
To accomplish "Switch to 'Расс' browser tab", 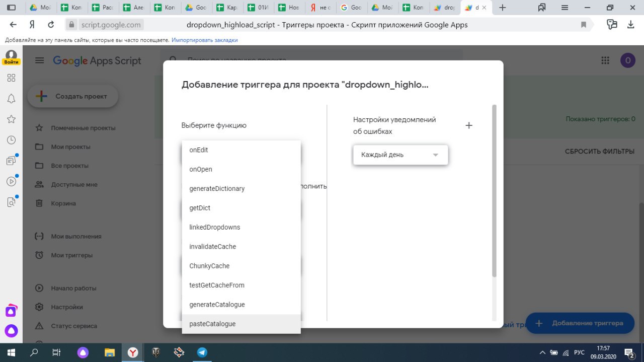I will tap(103, 8).
